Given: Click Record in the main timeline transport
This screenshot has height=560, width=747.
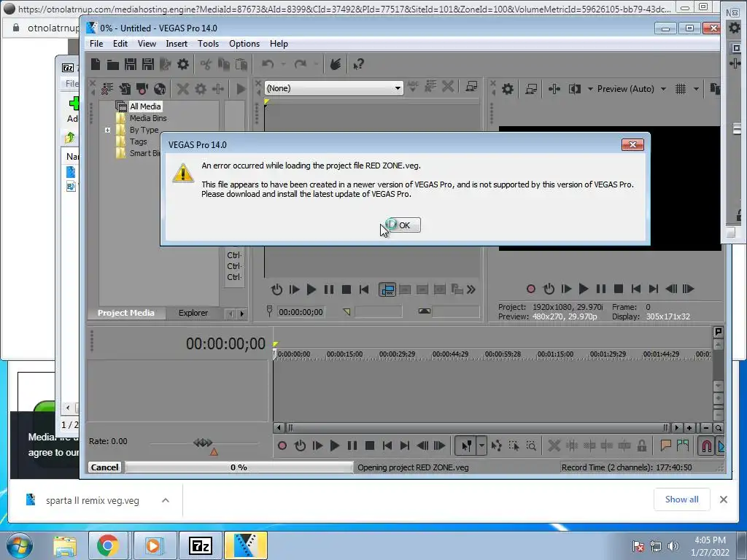Looking at the screenshot, I should (x=282, y=446).
